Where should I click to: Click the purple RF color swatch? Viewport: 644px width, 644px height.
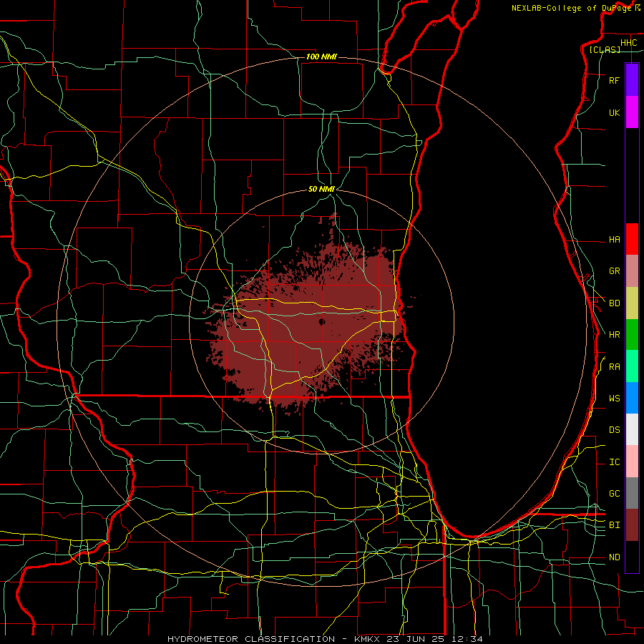632,80
